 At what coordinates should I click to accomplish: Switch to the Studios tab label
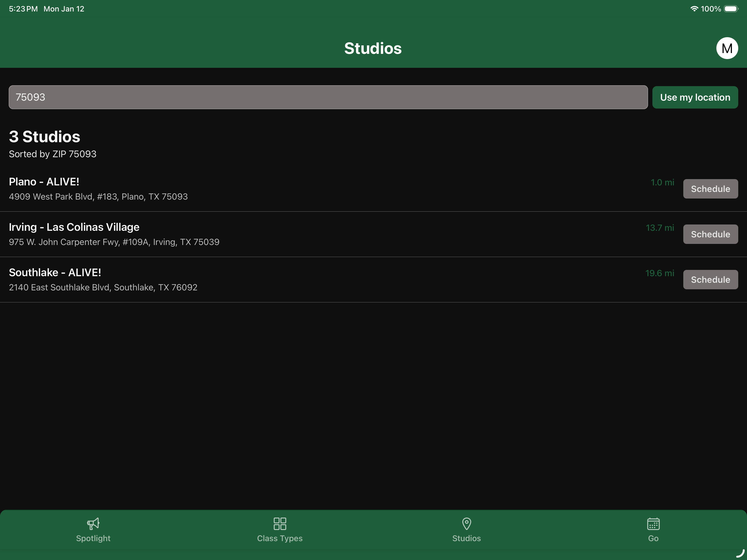[466, 538]
